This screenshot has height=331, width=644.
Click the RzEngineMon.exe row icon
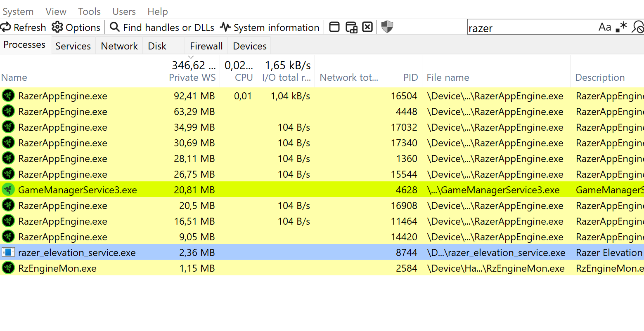coord(8,268)
